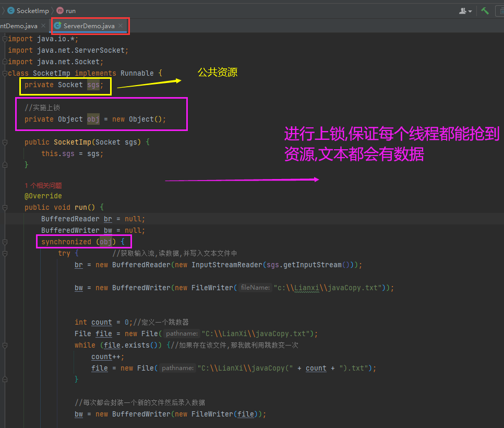Click the "C:\\LianXi\\javaCopy(" string
This screenshot has width=504, height=428.
click(x=245, y=368)
